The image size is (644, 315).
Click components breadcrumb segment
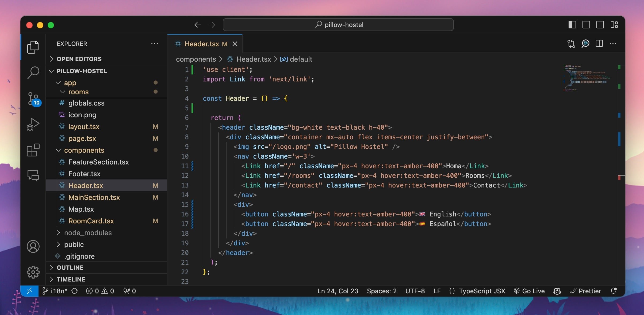pyautogui.click(x=196, y=59)
